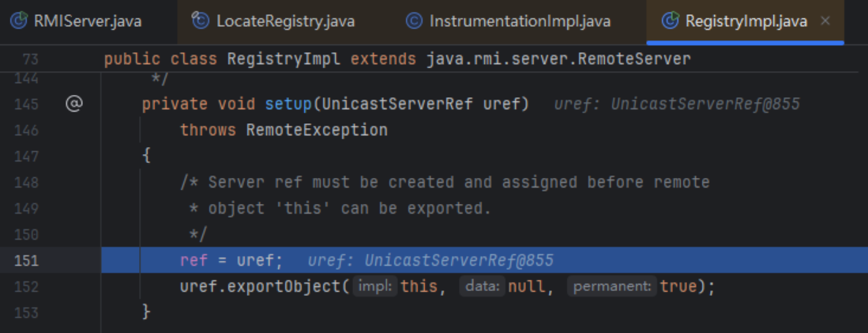Click the @ gutter marker on line 145

tap(73, 104)
